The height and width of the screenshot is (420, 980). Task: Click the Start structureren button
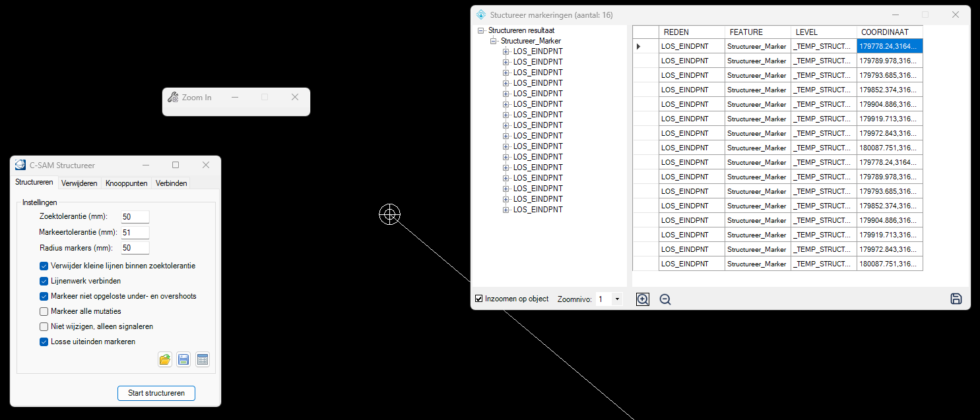[156, 393]
